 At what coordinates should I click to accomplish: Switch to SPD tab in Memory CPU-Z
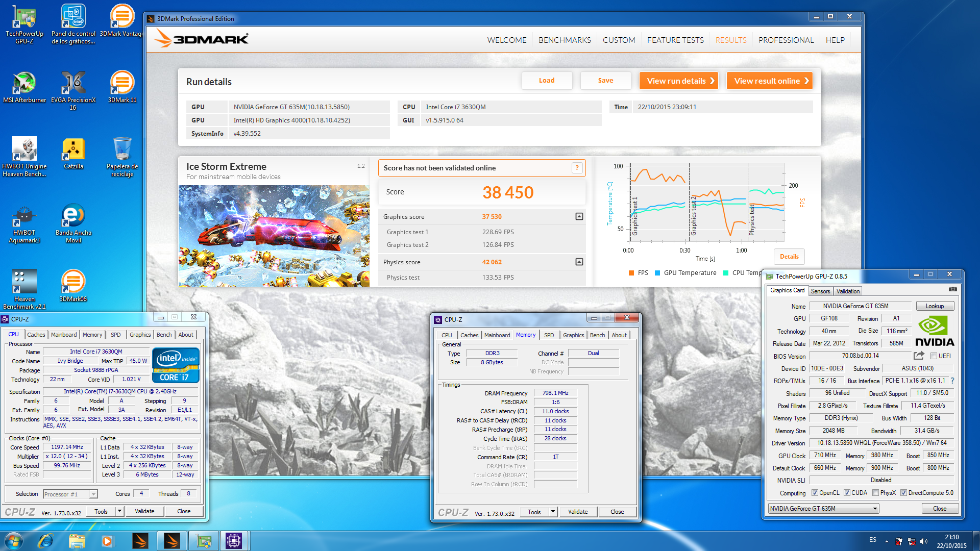pyautogui.click(x=549, y=335)
